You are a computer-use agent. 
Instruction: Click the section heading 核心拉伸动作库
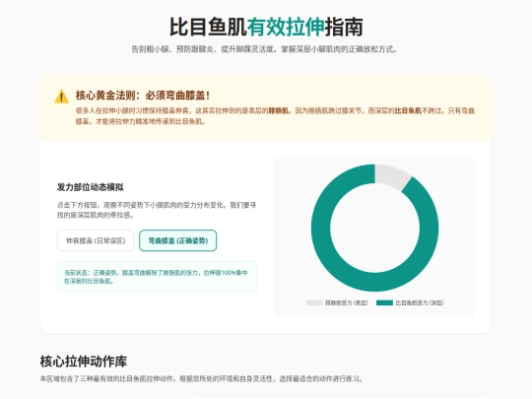(84, 362)
